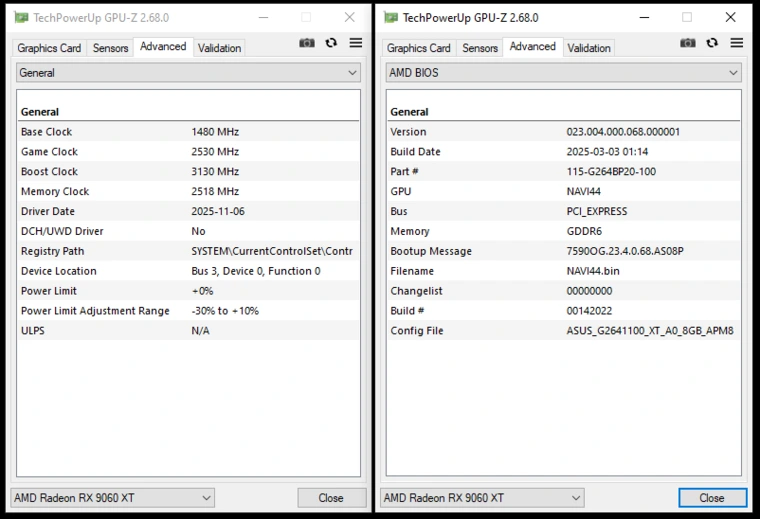Viewport: 760px width, 519px height.
Task: Open the hamburger menu in left window
Action: (356, 43)
